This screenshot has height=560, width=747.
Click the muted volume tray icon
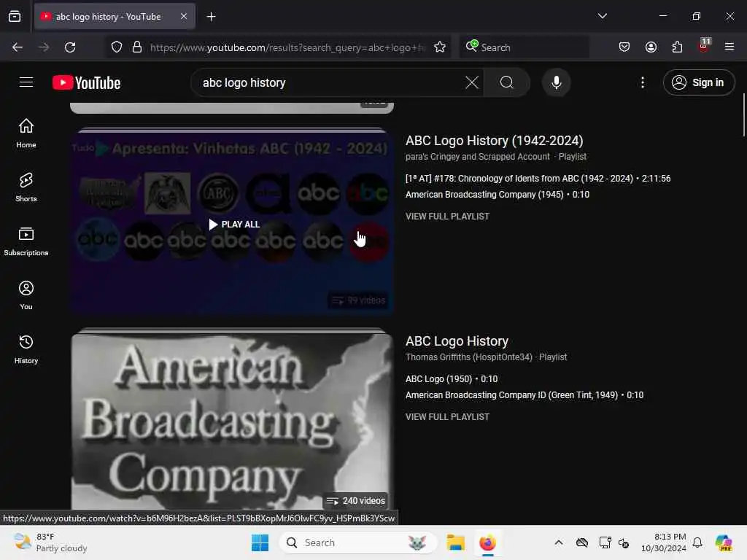[624, 542]
